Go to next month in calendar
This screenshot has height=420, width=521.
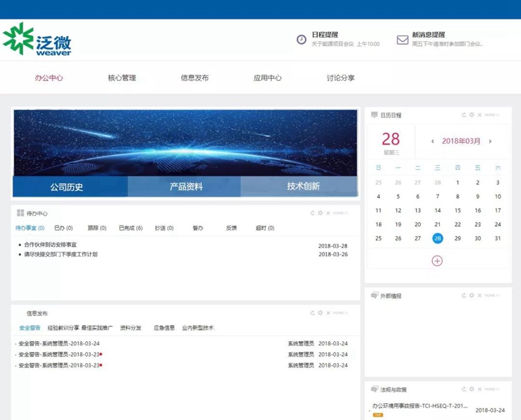tap(490, 141)
